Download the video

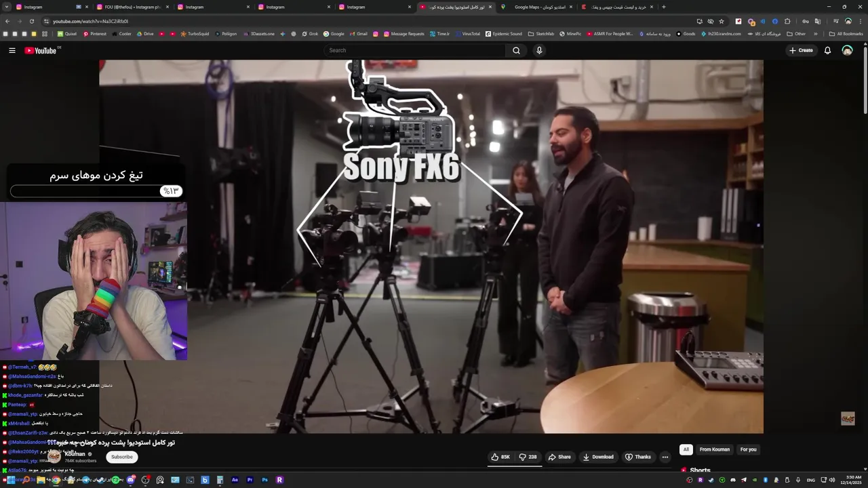598,457
